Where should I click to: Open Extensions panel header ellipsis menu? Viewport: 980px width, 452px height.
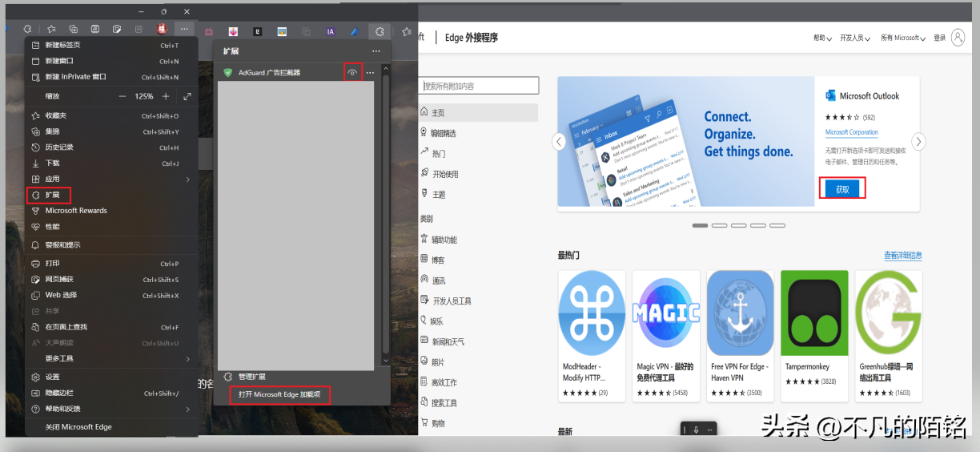[x=376, y=51]
